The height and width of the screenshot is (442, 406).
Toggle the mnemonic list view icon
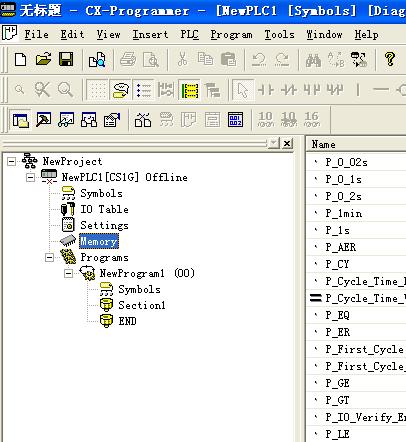(x=144, y=90)
